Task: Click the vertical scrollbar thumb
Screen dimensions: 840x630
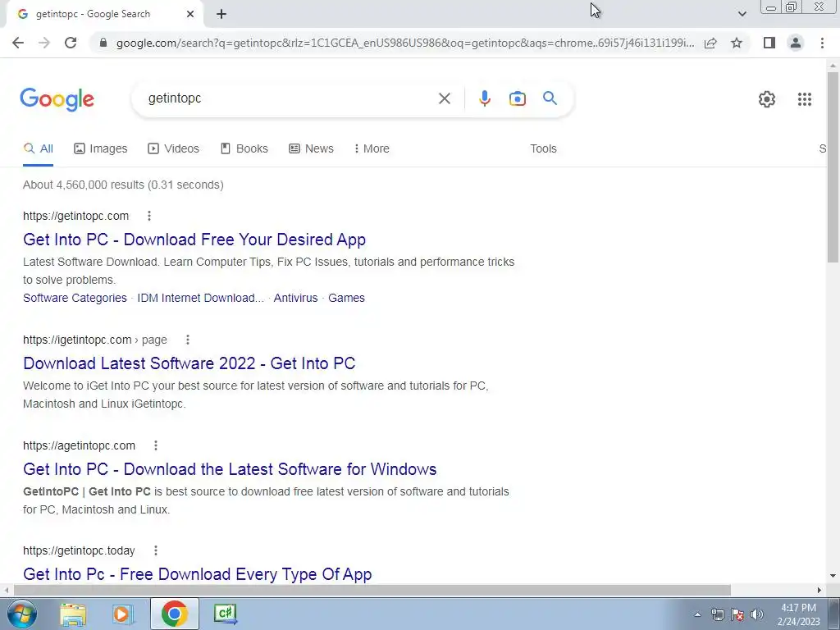Action: click(x=833, y=166)
